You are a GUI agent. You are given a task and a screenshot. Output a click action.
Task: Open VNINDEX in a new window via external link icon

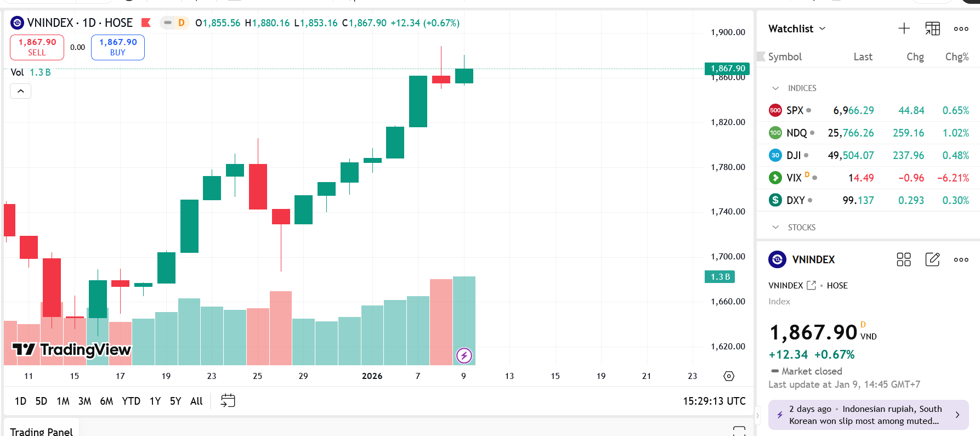point(812,285)
